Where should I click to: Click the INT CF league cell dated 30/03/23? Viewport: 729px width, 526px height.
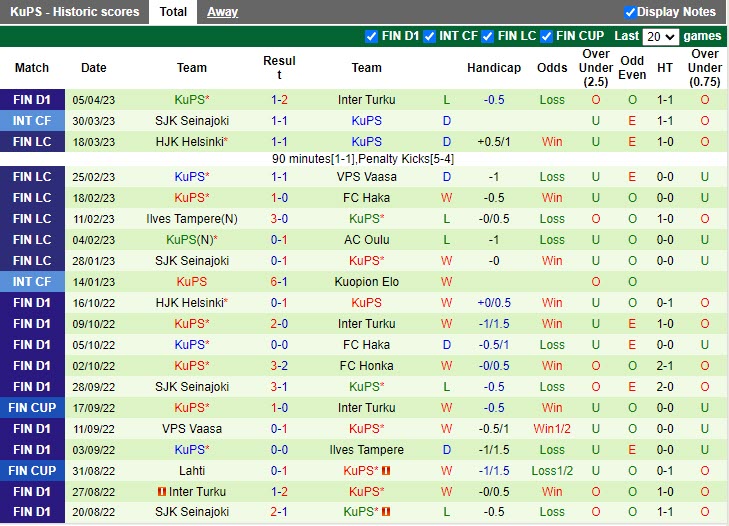click(x=32, y=121)
